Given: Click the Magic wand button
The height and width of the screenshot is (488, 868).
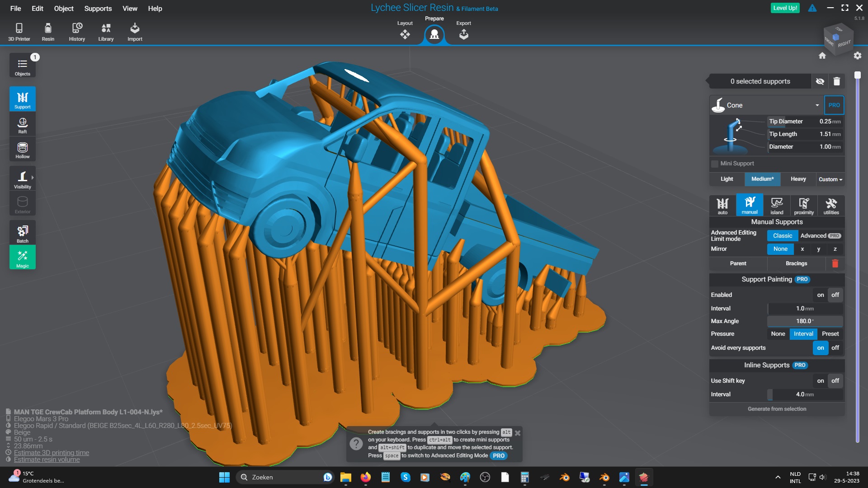Looking at the screenshot, I should point(22,258).
